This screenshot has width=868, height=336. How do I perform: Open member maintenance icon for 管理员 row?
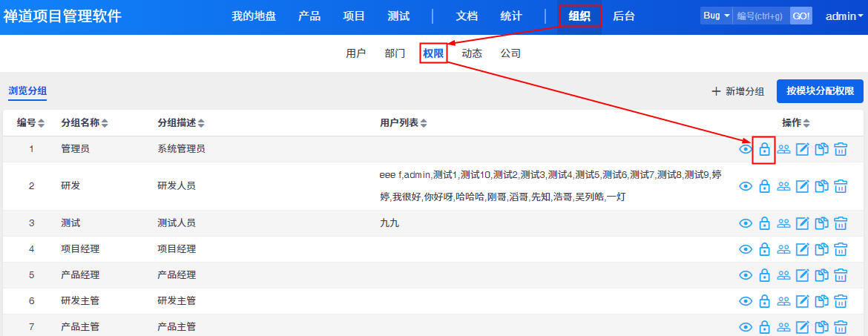(x=783, y=149)
